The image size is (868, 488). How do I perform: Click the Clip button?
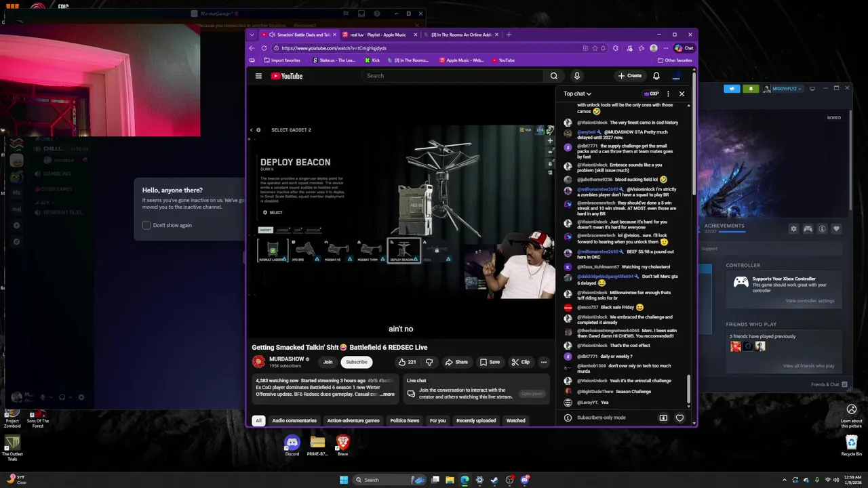click(521, 362)
